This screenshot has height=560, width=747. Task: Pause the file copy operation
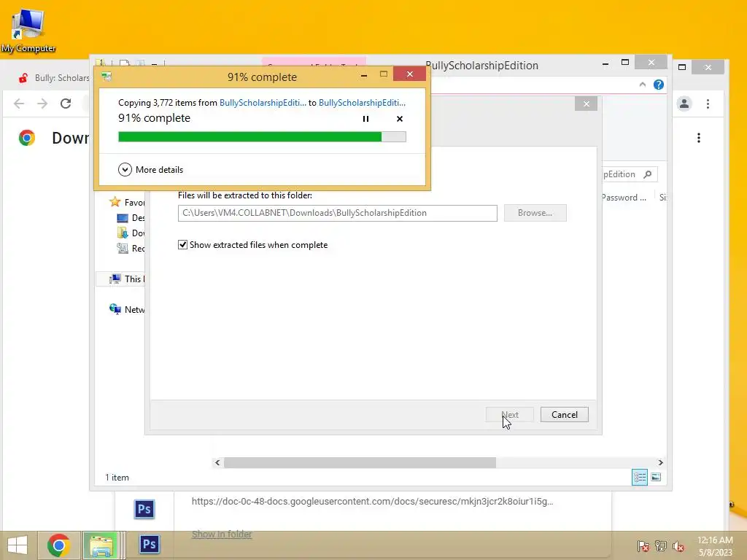click(x=365, y=119)
